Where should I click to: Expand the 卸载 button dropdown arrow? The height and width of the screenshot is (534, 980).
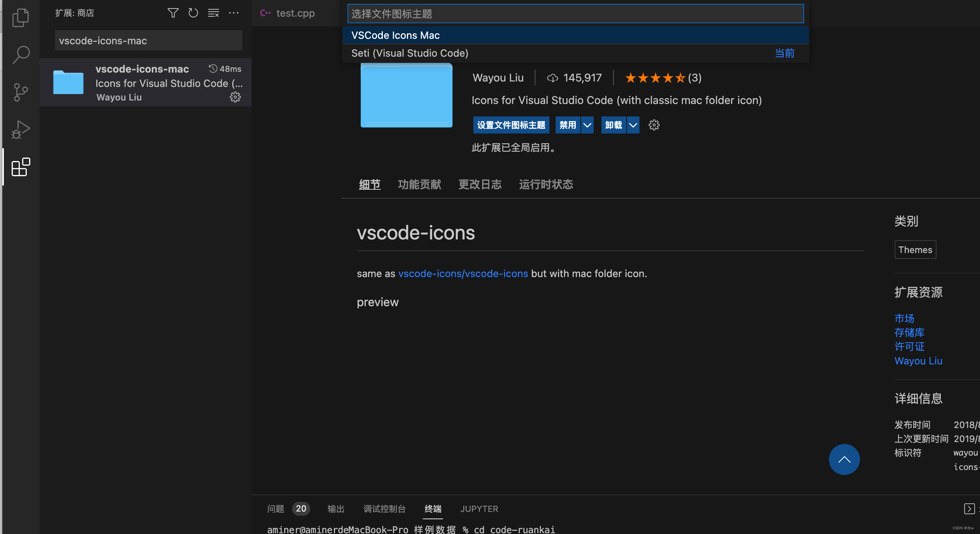(x=633, y=125)
